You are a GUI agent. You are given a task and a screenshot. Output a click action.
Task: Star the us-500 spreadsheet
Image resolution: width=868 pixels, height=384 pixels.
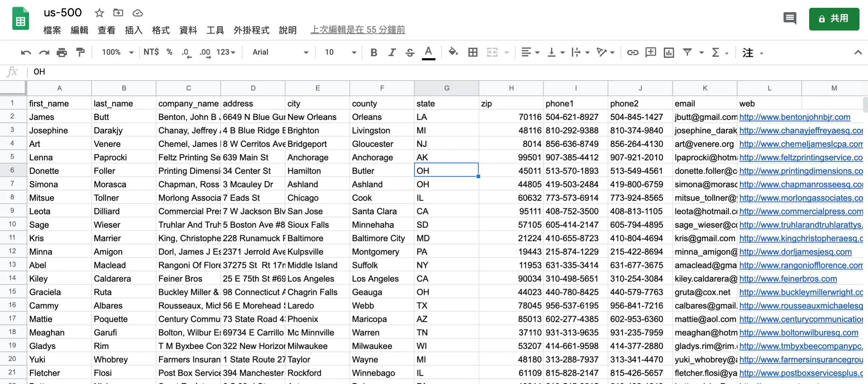tap(100, 13)
